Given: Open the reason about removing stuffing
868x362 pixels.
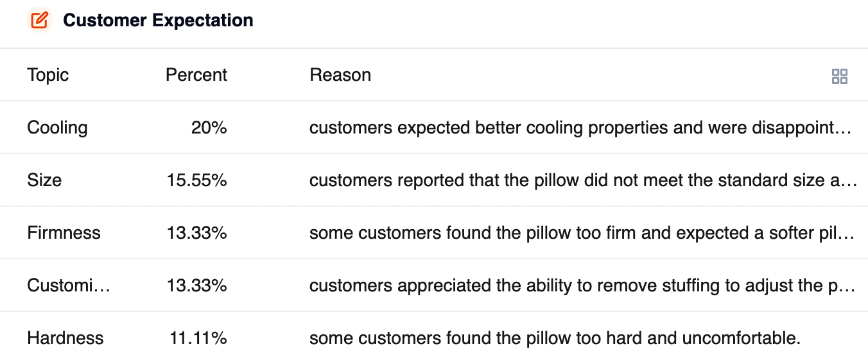Looking at the screenshot, I should [582, 286].
